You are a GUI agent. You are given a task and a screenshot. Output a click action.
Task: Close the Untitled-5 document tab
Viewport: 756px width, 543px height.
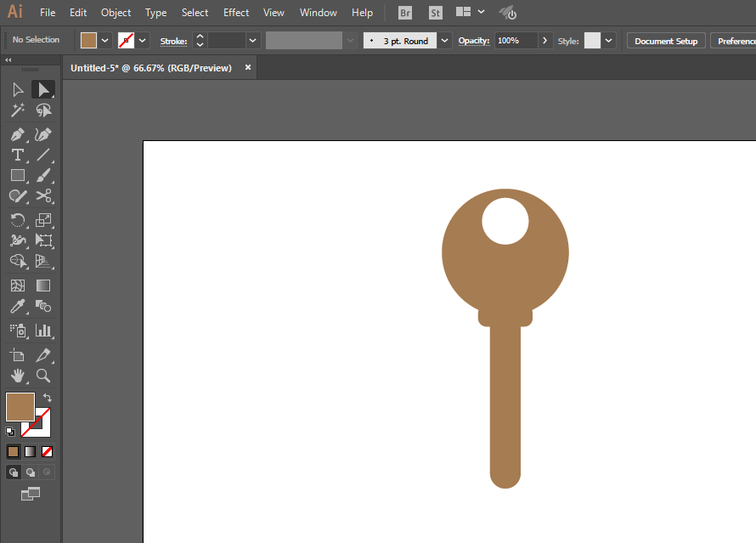coord(248,68)
